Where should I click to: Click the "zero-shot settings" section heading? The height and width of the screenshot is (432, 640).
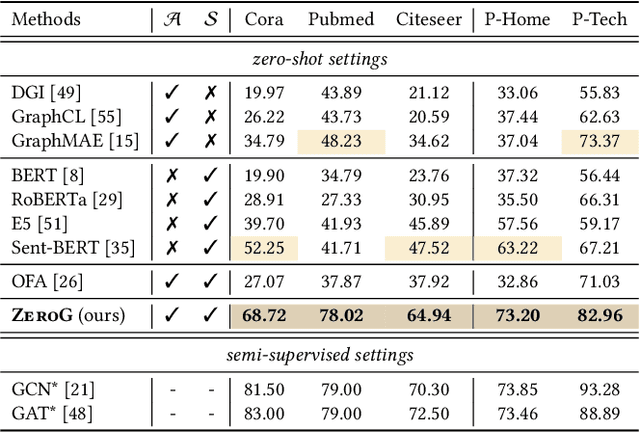pos(319,59)
